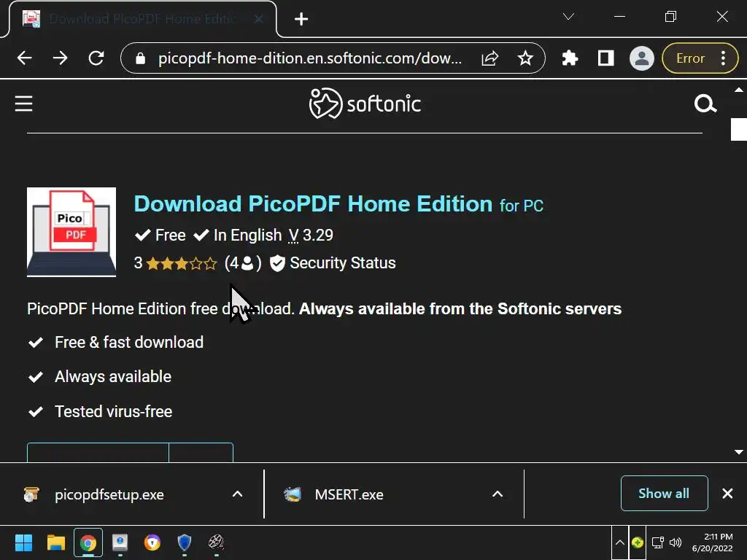Screen dimensions: 747x560
Task: Click the page scrollbar thumb
Action: pyautogui.click(x=739, y=130)
